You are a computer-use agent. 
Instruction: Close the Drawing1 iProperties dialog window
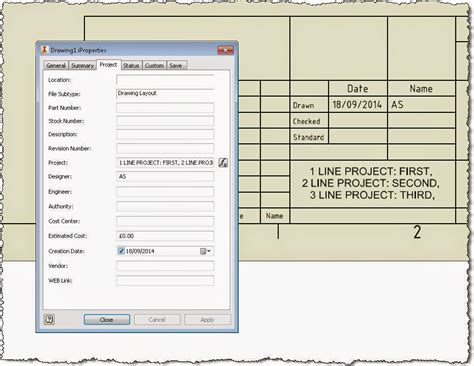coord(225,50)
